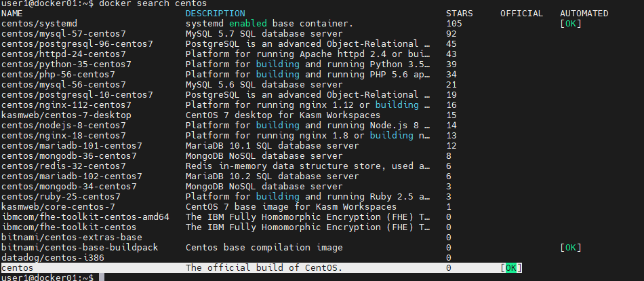Click the star count 105 for centos/systemd

(454, 24)
